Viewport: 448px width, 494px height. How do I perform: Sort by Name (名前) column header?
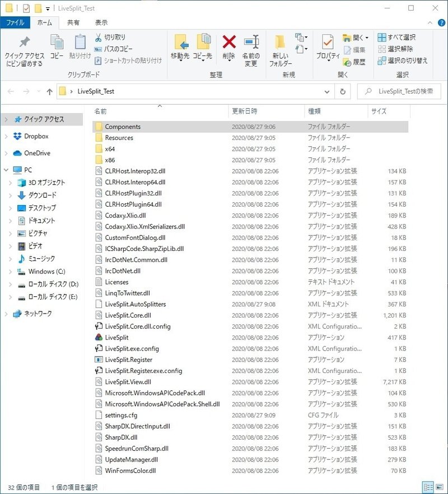[160, 111]
